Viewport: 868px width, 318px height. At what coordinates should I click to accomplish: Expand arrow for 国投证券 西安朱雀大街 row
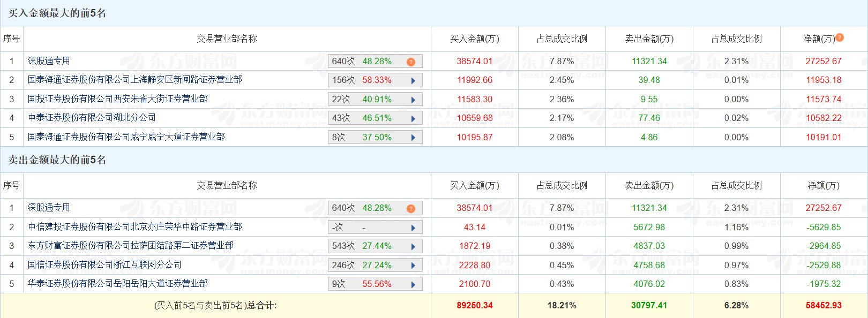(413, 100)
